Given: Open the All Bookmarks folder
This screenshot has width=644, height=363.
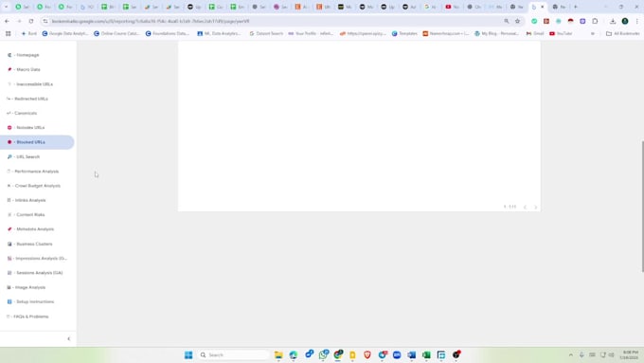Looking at the screenshot, I should tap(622, 33).
